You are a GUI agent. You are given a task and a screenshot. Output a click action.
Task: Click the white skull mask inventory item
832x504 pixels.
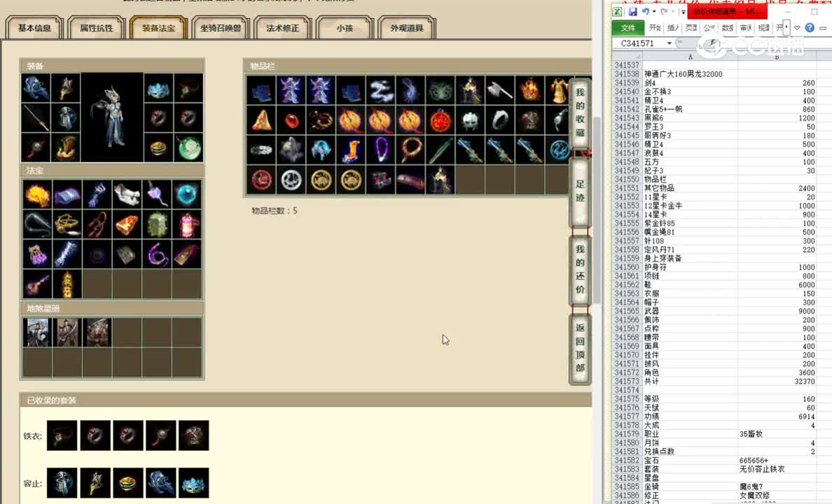469,120
